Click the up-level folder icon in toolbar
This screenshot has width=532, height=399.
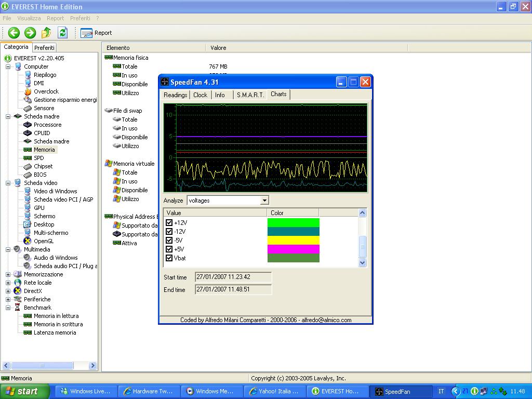(46, 33)
